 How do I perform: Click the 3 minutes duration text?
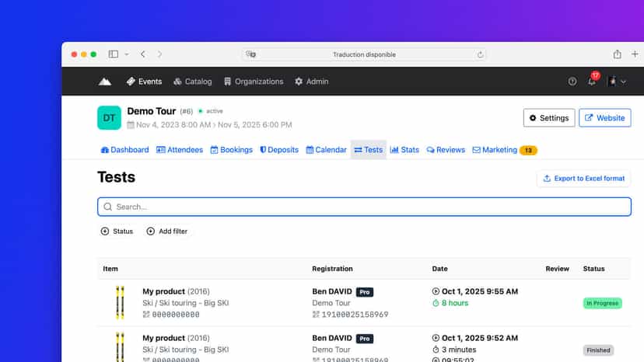click(x=459, y=350)
